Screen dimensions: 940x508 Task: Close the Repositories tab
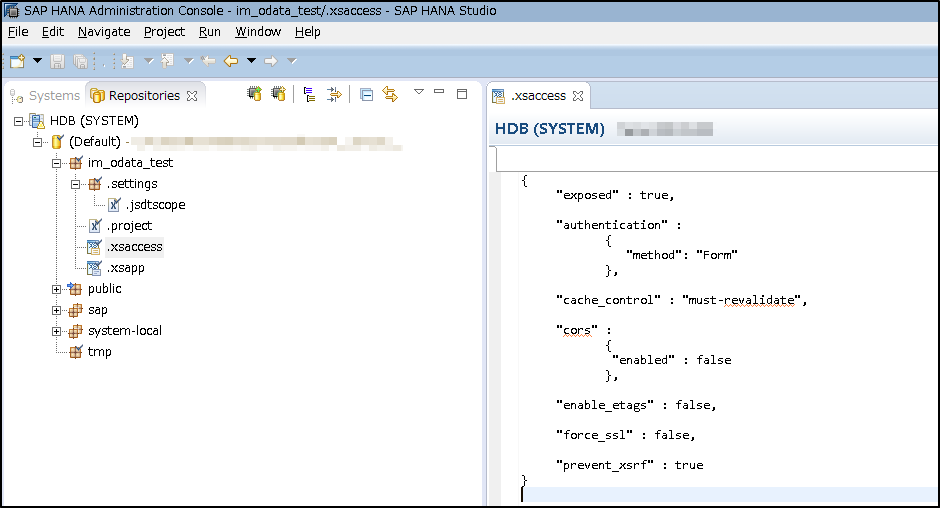tap(192, 96)
